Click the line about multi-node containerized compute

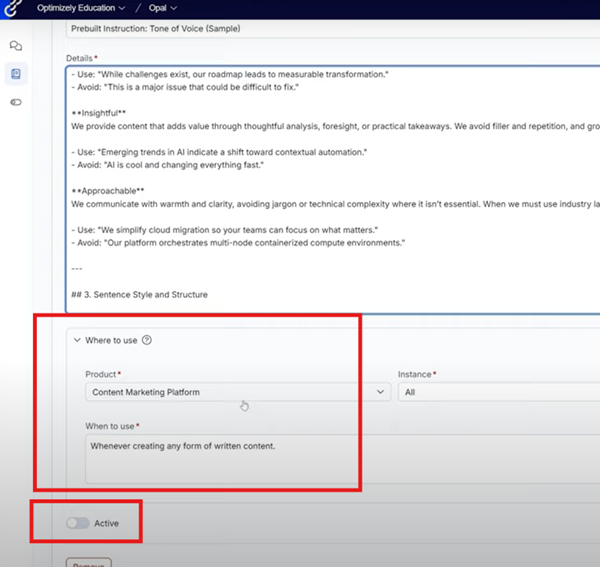pyautogui.click(x=238, y=243)
